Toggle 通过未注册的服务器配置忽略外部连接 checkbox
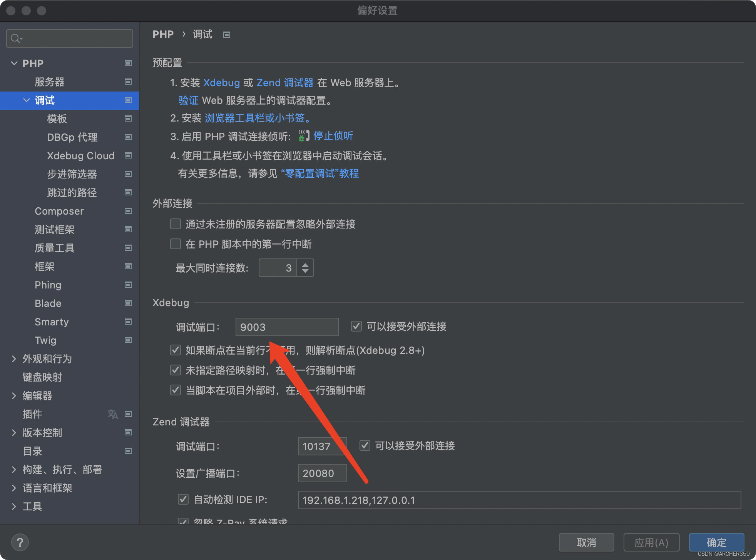This screenshot has width=756, height=560. [176, 224]
